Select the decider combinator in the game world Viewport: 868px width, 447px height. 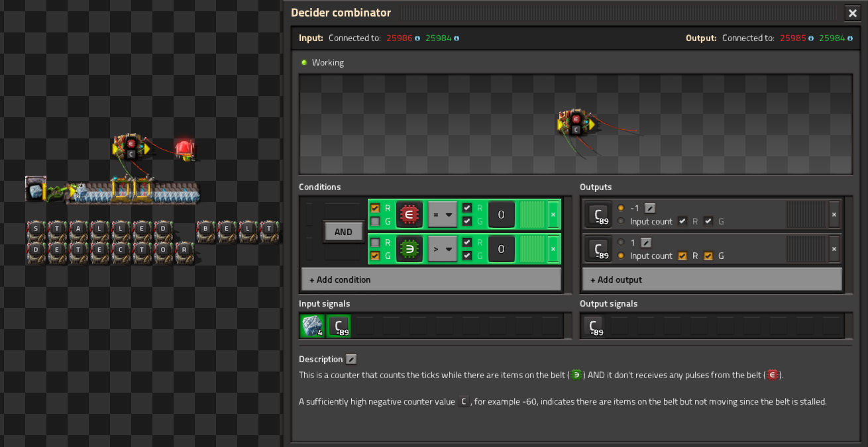coord(131,146)
